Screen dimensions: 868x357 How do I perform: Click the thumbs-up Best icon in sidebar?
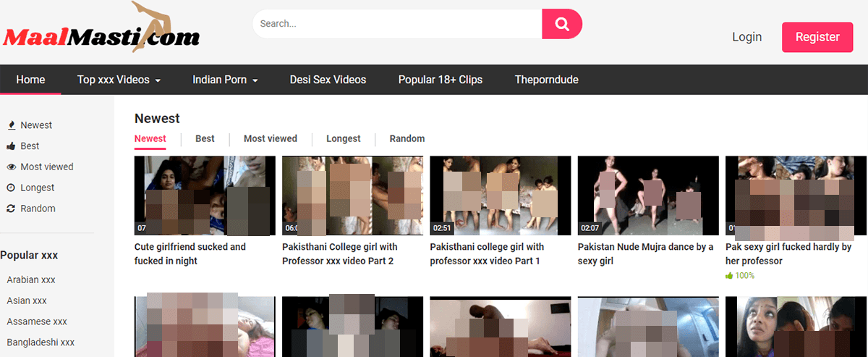click(11, 146)
